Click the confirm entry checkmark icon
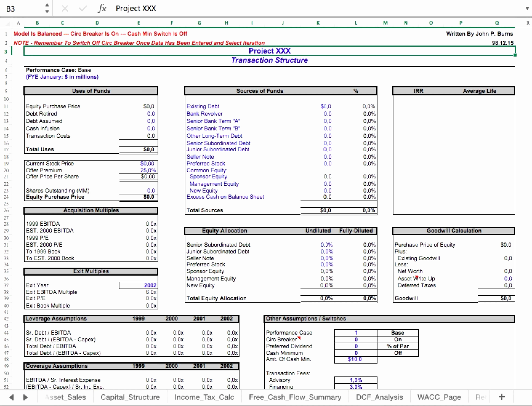The height and width of the screenshot is (406, 532). (83, 9)
